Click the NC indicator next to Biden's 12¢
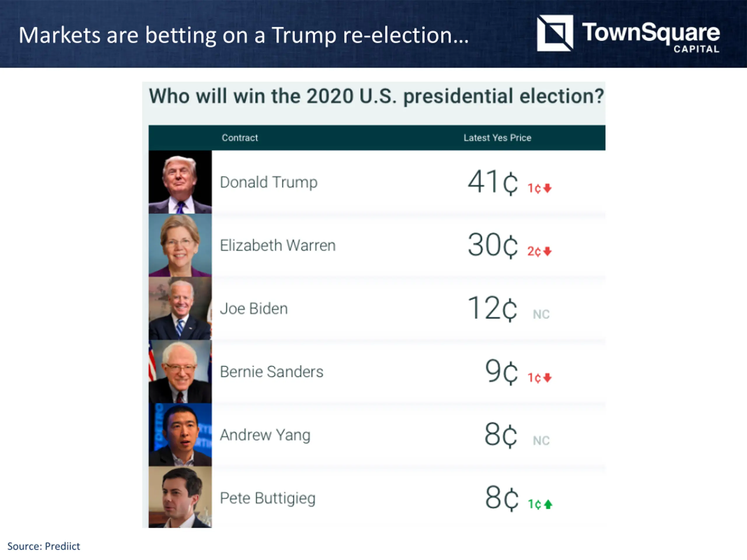This screenshot has height=560, width=747. [x=541, y=314]
